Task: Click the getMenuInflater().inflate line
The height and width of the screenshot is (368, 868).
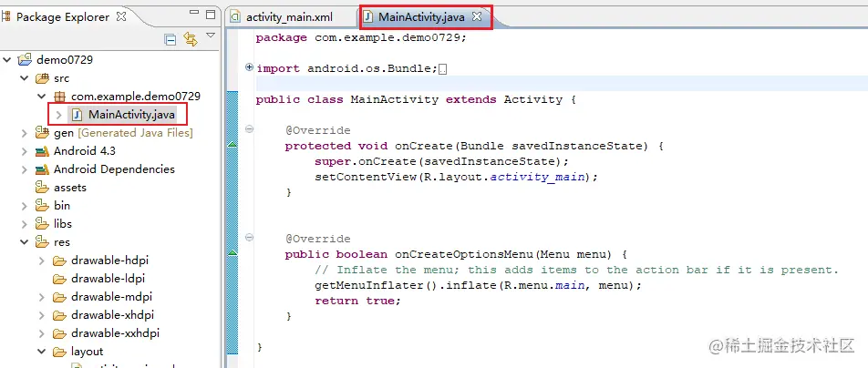Action: (478, 285)
